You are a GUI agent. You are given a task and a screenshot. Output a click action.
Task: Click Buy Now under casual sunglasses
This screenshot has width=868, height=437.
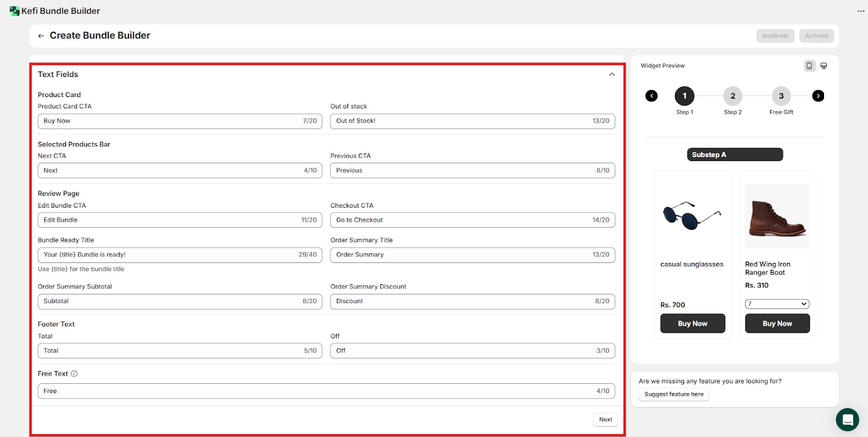click(x=692, y=324)
